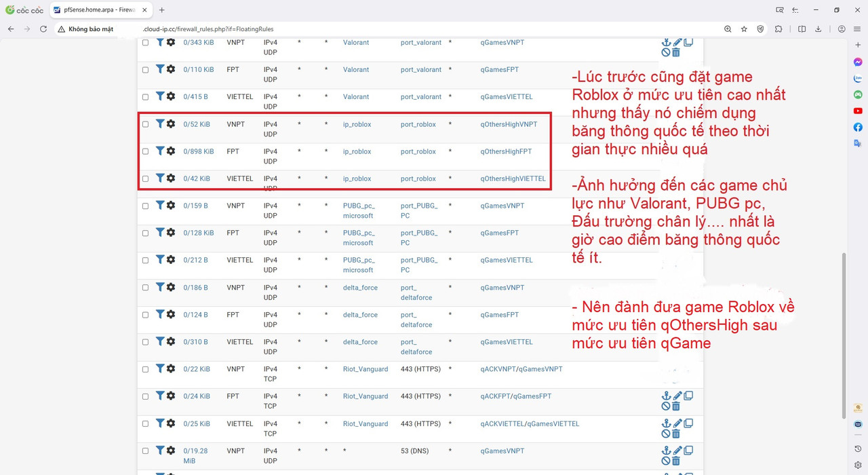868x475 pixels.
Task: Go back to previous page
Action: click(x=11, y=29)
